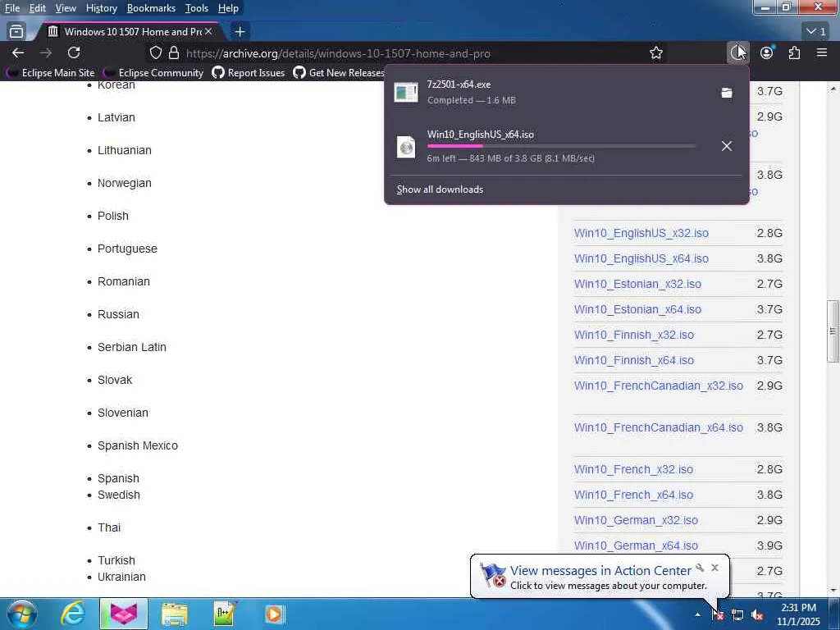Screen dimensions: 840x630
Task: Cancel the Win10_EnglishUS_x64.iso download
Action: 727,146
